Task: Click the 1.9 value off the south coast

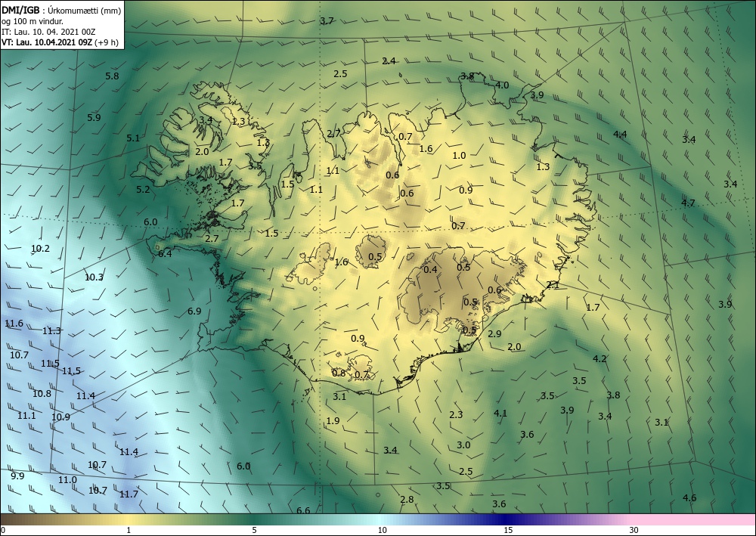Action: (x=333, y=421)
